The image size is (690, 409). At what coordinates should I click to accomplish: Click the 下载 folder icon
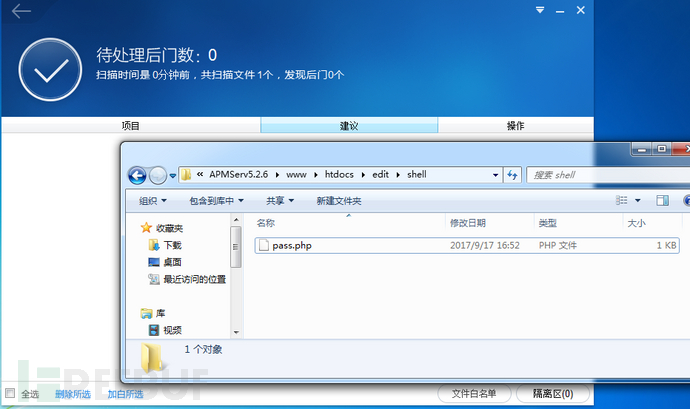[154, 245]
